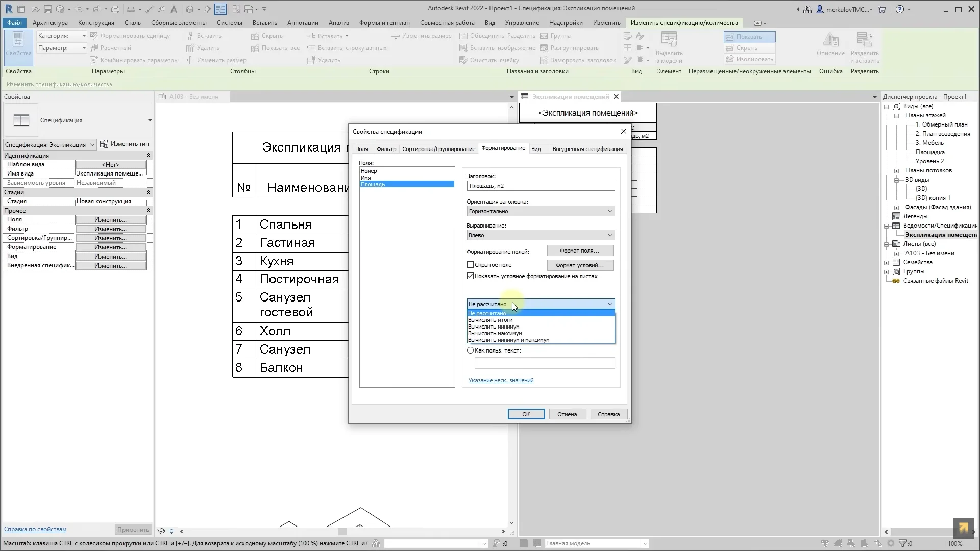This screenshot has height=551, width=980.
Task: Open the Главная модель dropdown in status bar
Action: click(x=597, y=543)
